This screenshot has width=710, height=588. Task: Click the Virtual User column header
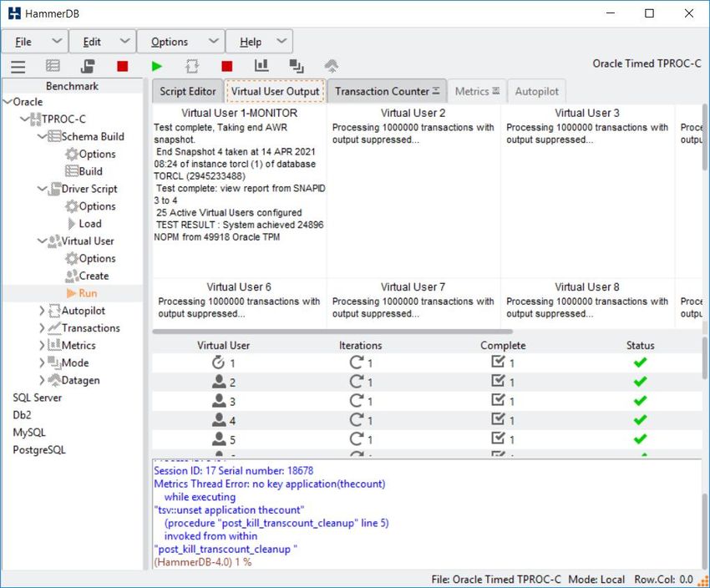point(223,346)
